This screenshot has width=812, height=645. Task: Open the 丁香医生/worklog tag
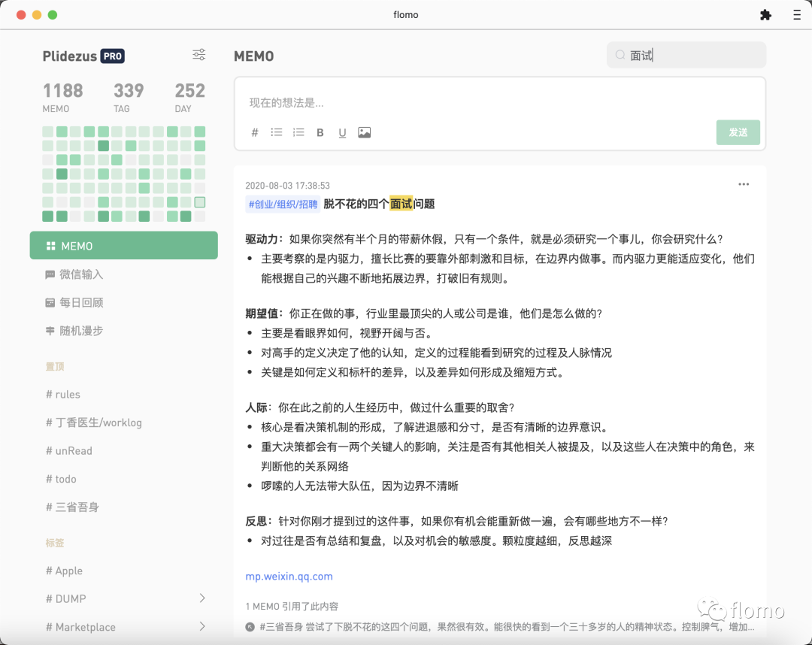(x=94, y=422)
